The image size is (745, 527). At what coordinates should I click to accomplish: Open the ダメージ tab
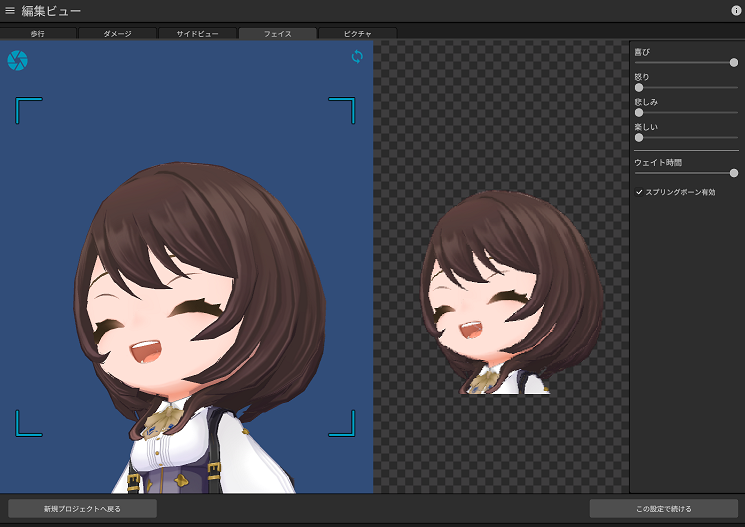(118, 33)
